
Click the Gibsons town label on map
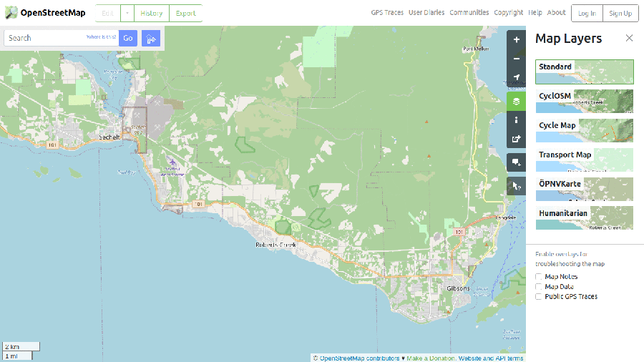coord(458,288)
